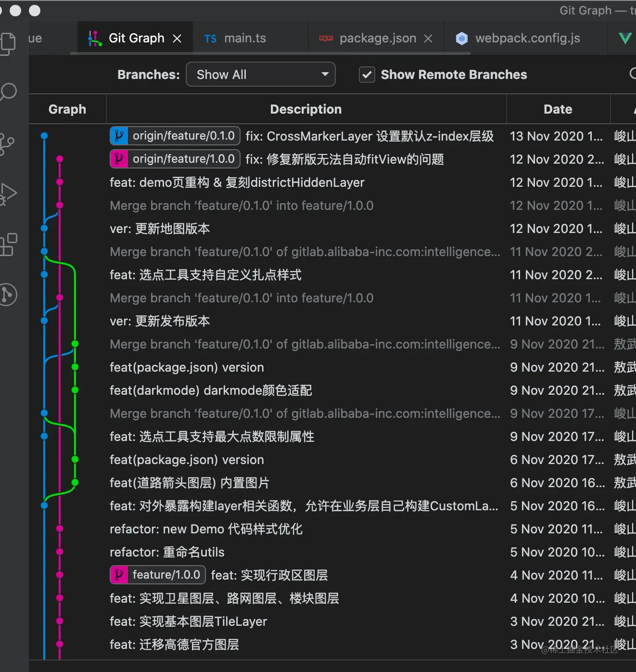Select the 12 Nov merge into feature/1.0.0 commit

coord(242,206)
